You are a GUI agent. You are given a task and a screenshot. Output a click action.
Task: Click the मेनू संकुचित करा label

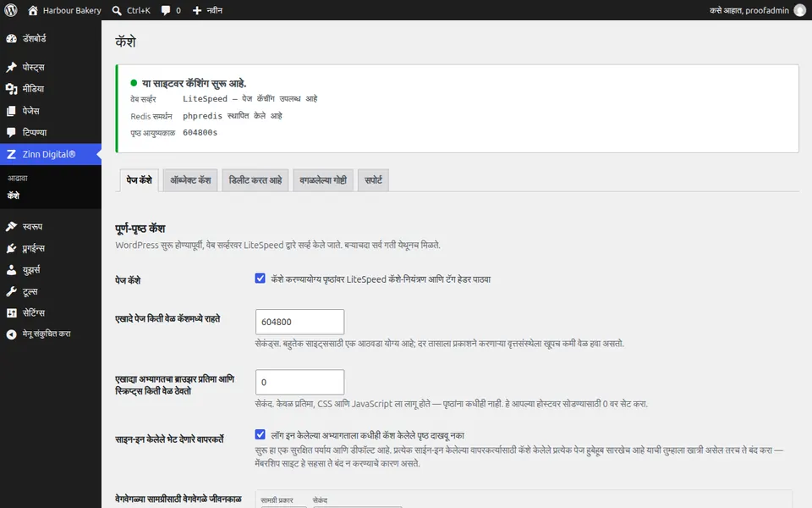coord(47,334)
